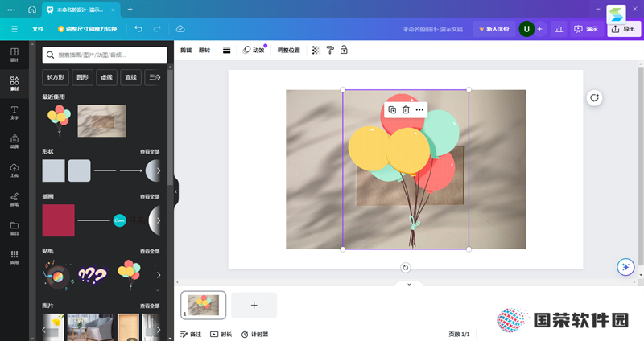Open 备注 (Notes) at the bottom

[x=191, y=334]
